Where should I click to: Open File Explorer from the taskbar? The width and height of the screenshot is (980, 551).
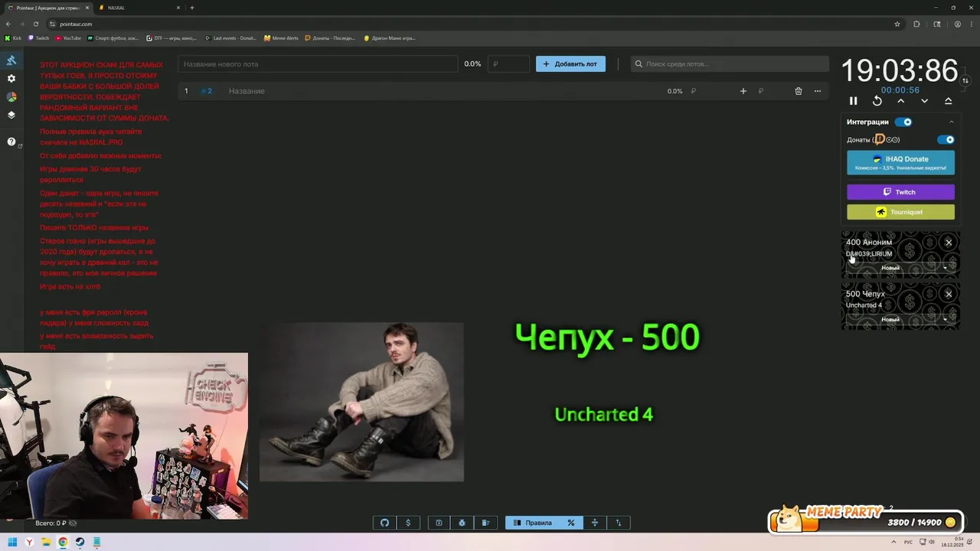coord(46,542)
